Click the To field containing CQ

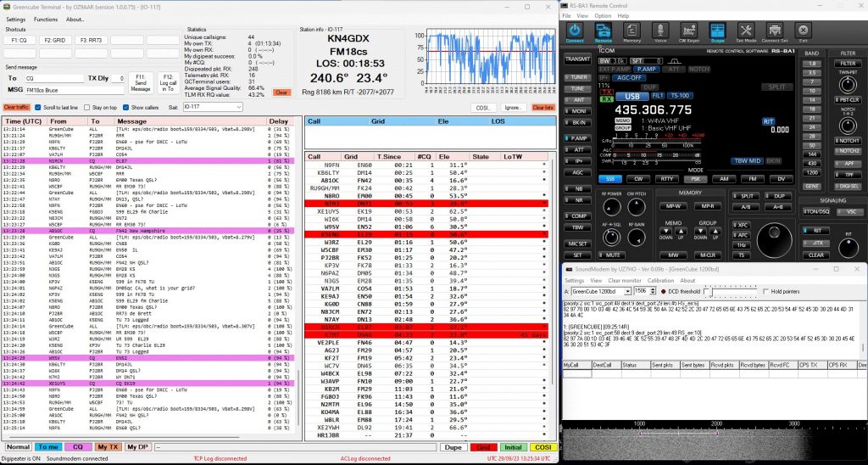[x=54, y=79]
